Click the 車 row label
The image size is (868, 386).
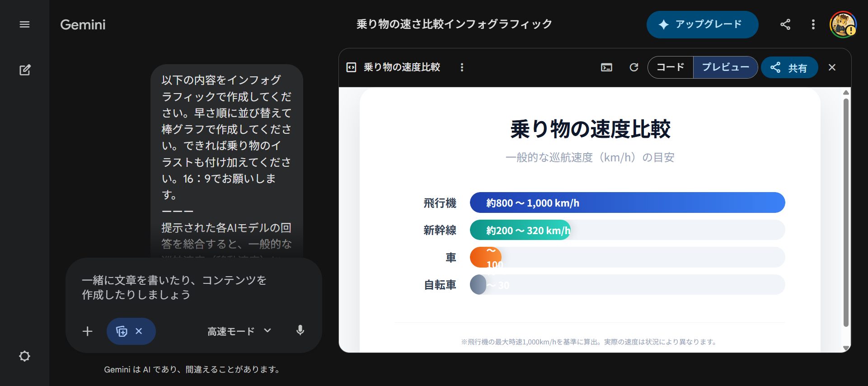click(451, 258)
